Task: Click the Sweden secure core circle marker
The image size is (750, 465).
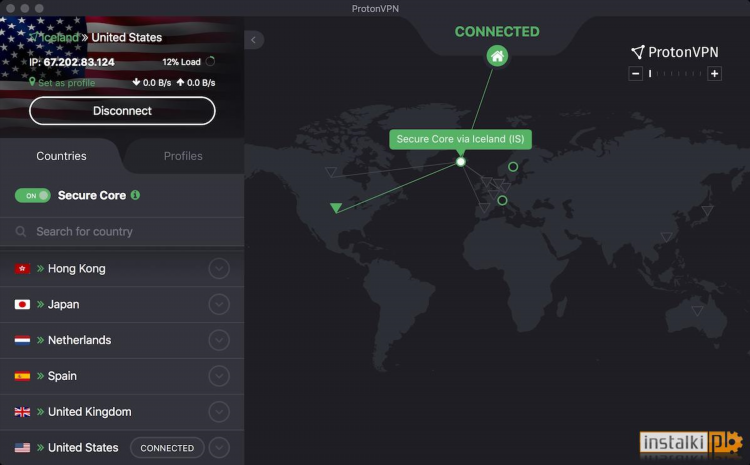Action: tap(513, 167)
